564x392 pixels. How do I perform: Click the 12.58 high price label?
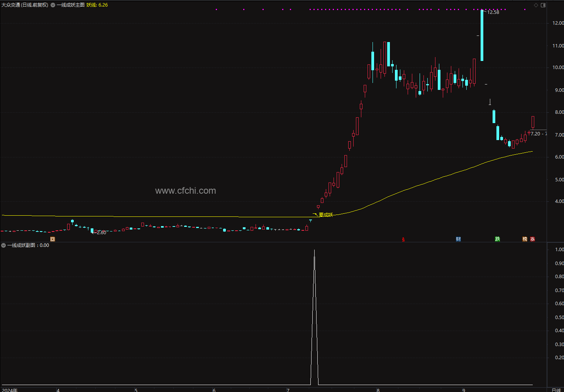(493, 12)
